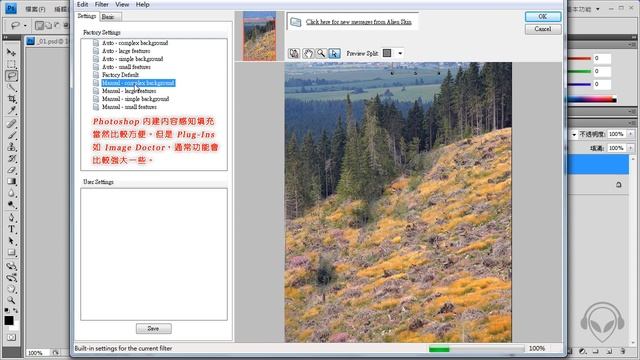Select 'Manual - complex background' preset

coord(138,83)
